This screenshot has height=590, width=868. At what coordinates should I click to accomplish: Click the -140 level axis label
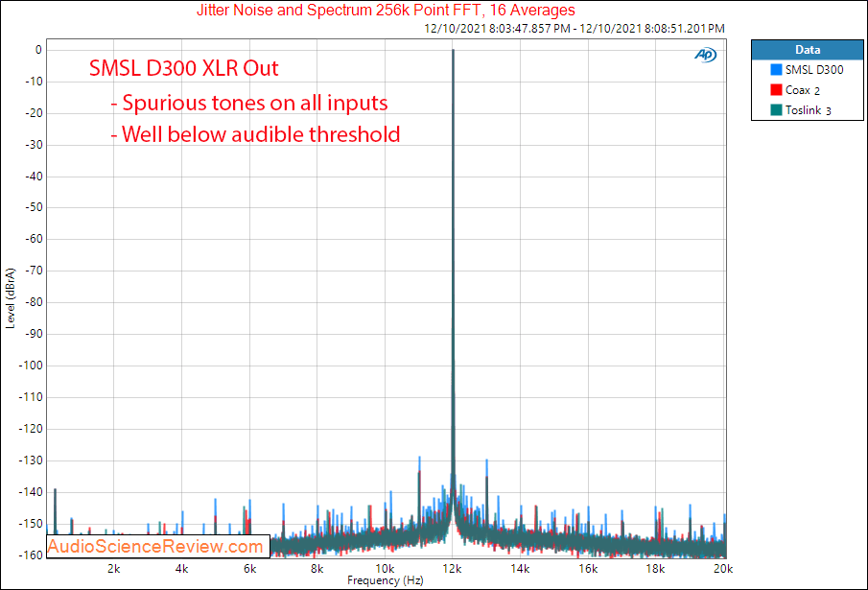pyautogui.click(x=31, y=492)
